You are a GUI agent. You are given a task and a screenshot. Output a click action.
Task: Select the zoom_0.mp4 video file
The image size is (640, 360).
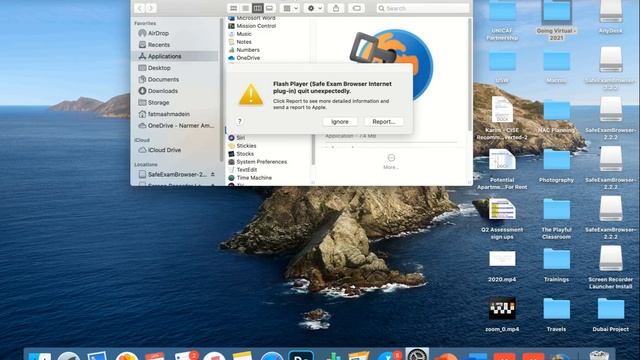[502, 314]
